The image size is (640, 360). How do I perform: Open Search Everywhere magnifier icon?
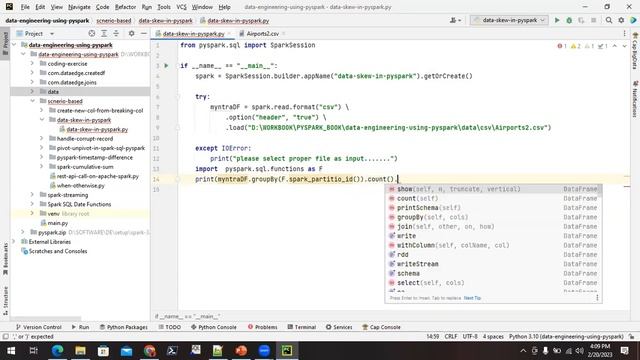pos(609,20)
